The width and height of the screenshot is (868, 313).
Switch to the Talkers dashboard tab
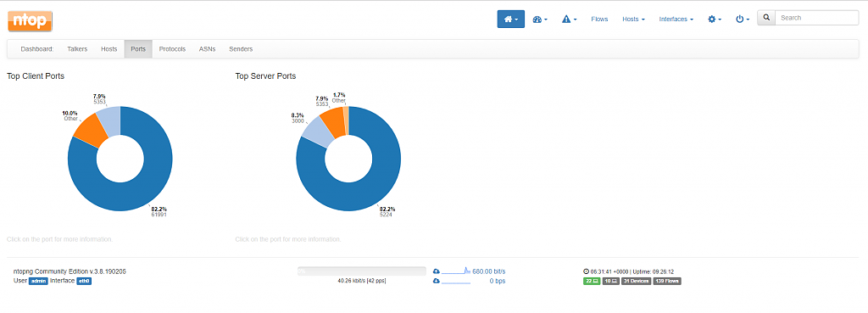[77, 48]
